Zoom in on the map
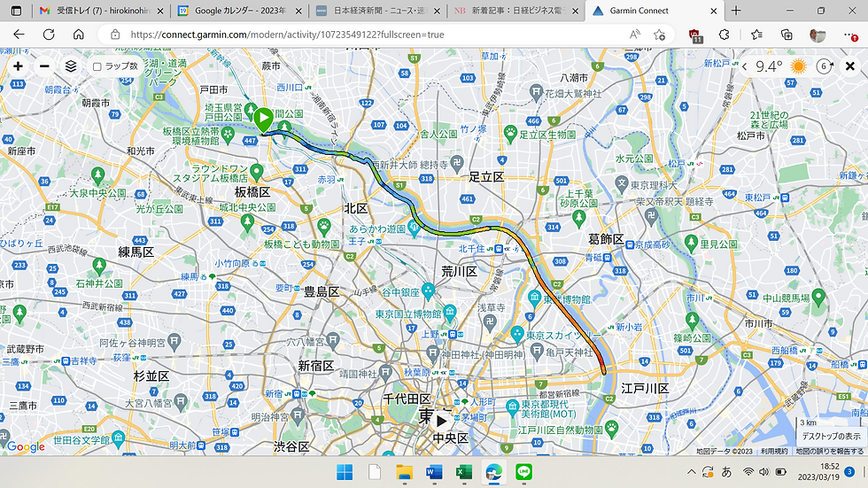 [x=19, y=66]
